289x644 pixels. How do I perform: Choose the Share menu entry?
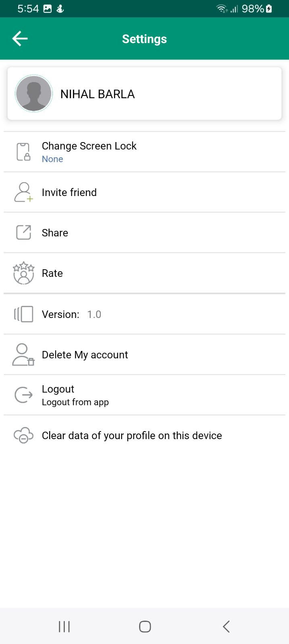[x=55, y=233]
